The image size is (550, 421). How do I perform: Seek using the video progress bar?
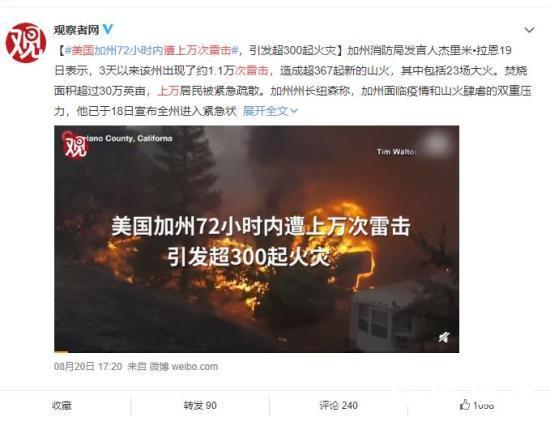pos(256,351)
